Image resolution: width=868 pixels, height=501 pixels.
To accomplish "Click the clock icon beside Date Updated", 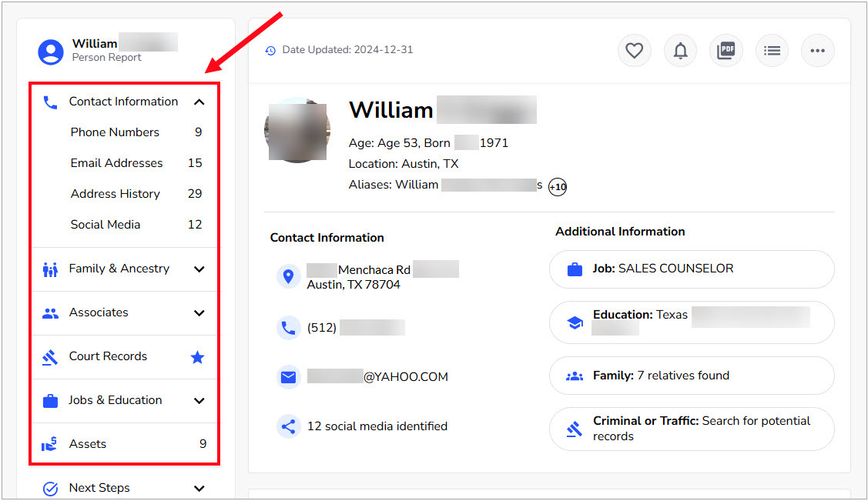I will 270,49.
